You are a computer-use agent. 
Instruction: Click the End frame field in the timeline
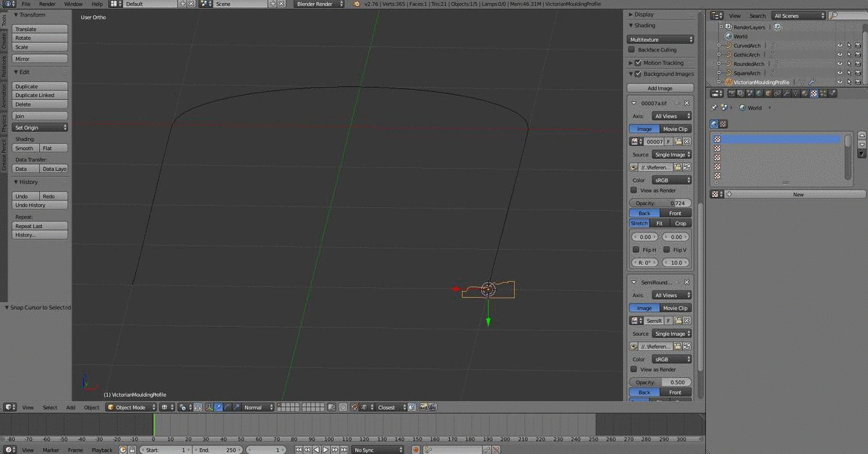216,450
